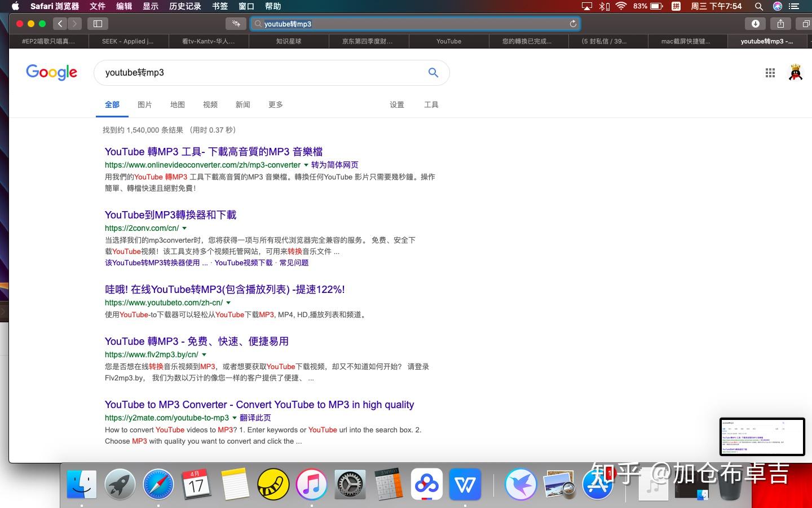812x508 pixels.
Task: Open result 哇哦! 在线YouTube转MP3
Action: point(224,289)
